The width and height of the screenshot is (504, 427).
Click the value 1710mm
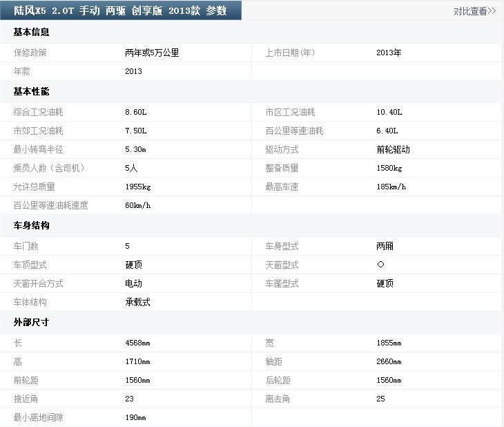point(137,362)
